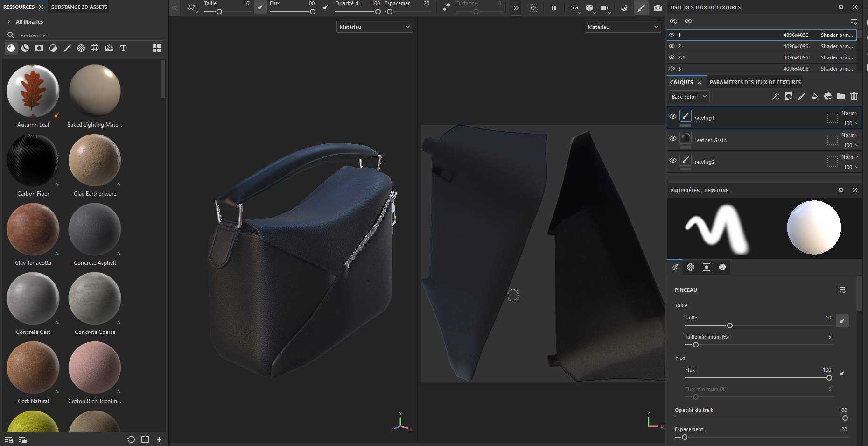Open sewing1 layer blend mode Norm dropdown
This screenshot has height=446, width=868.
tap(850, 113)
